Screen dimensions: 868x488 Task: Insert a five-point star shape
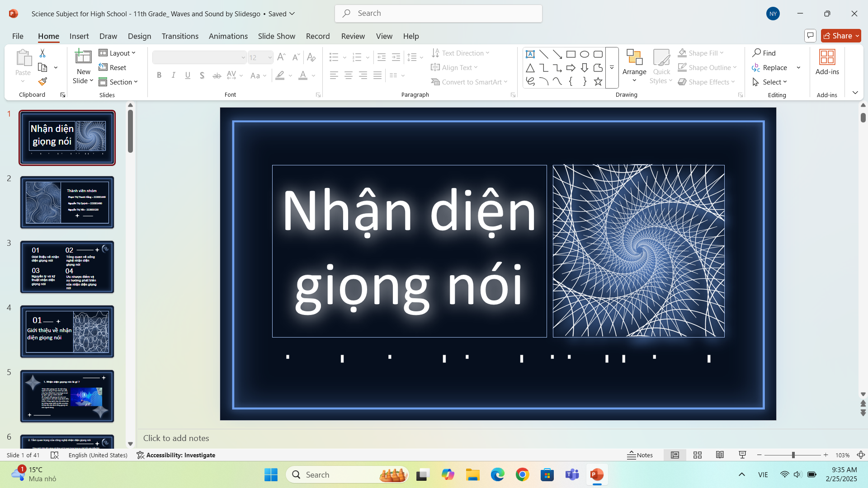tap(598, 81)
